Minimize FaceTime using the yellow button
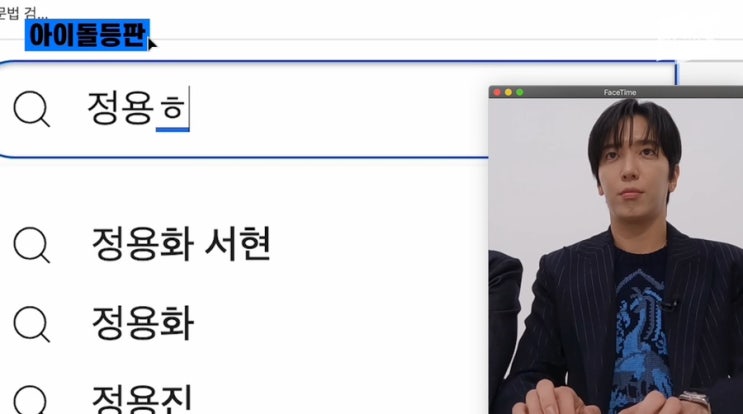 point(508,92)
